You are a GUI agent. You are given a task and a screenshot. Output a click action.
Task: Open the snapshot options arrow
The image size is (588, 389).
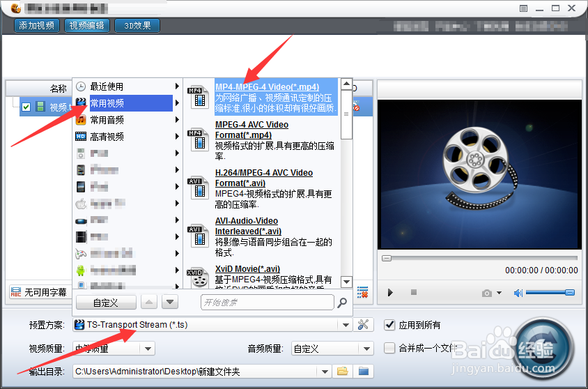(499, 293)
